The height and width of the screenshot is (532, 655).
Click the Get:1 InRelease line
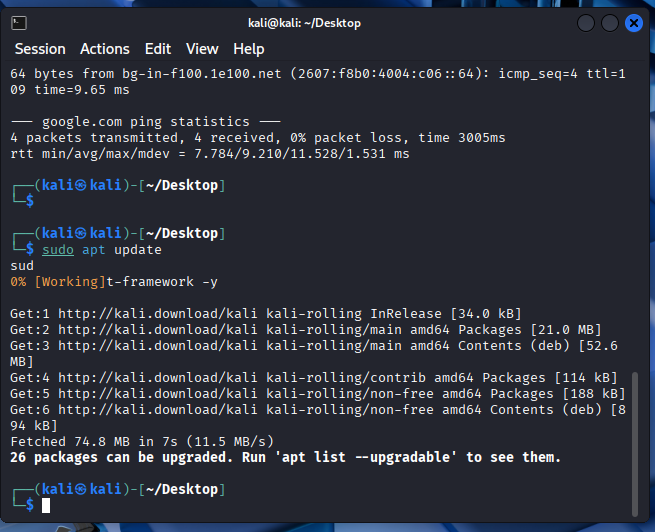coord(266,314)
